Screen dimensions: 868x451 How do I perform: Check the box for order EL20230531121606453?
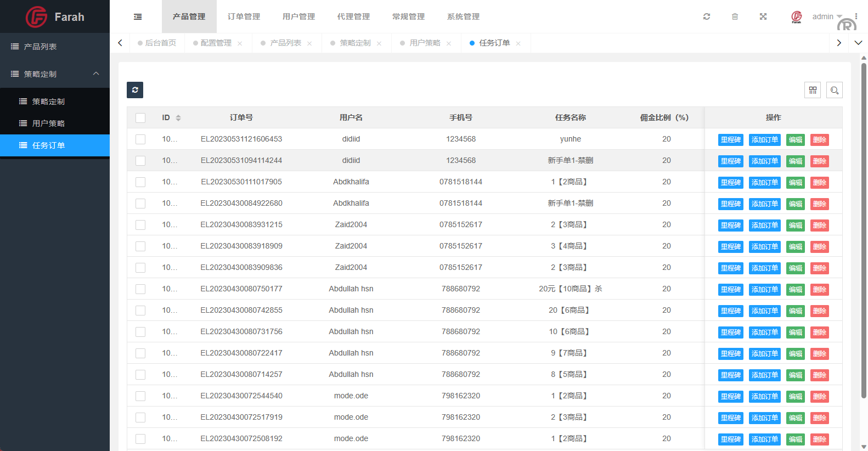140,139
